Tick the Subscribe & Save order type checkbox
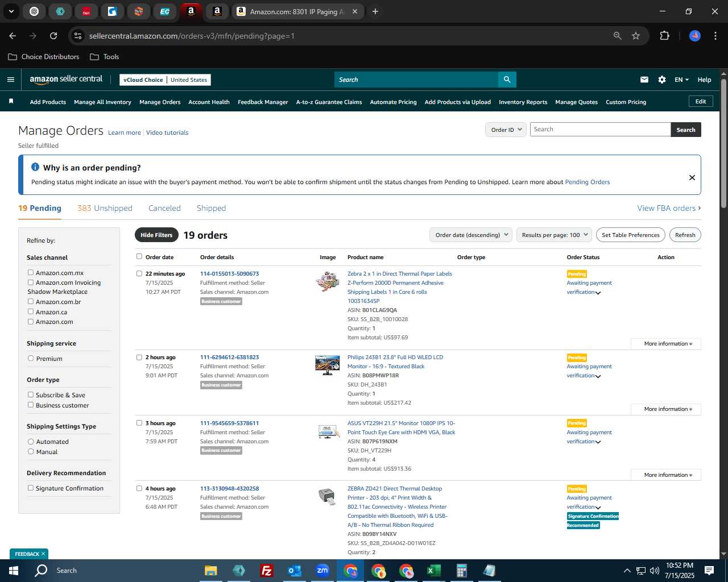 [x=31, y=394]
